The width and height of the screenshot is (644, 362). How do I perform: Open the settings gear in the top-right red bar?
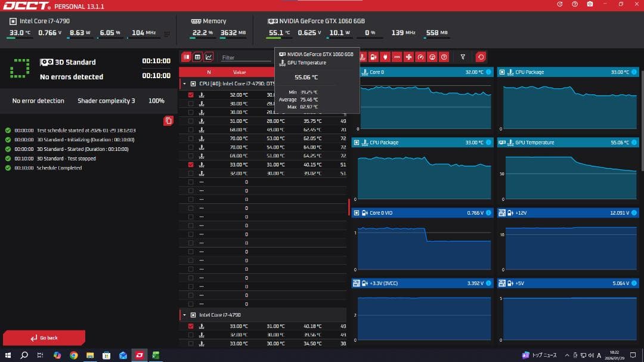click(559, 5)
